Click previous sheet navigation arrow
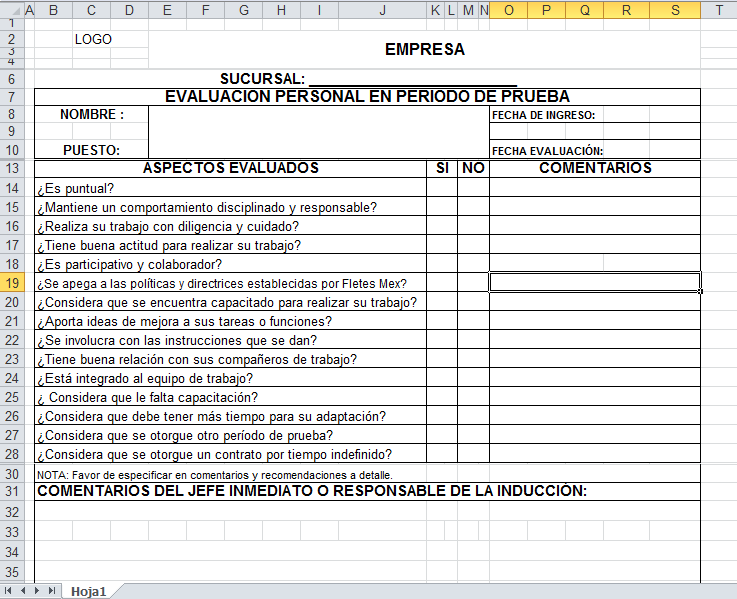The image size is (737, 599). [x=23, y=591]
